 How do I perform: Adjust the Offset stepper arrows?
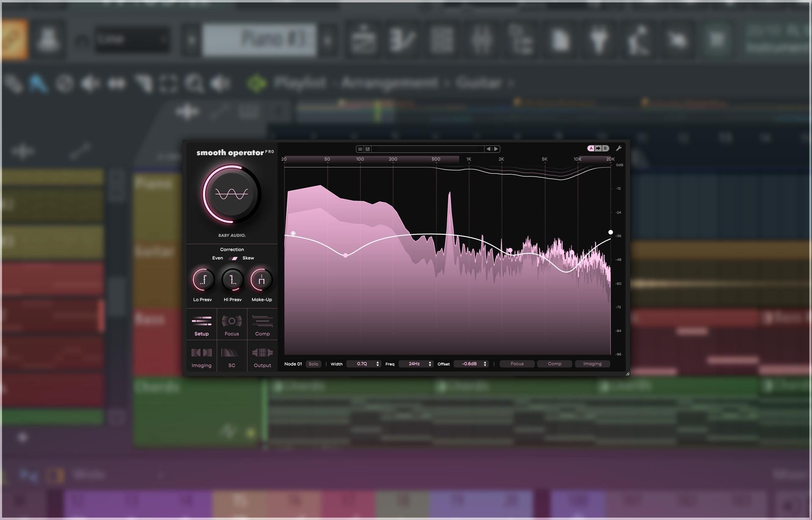click(485, 364)
